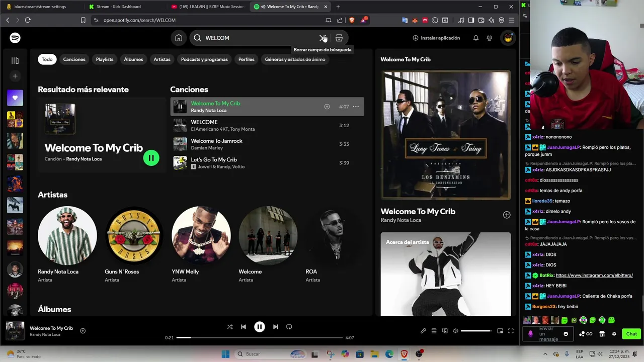Click the Los Benjamins album cover art
Screen dimensions: 644x362
pyautogui.click(x=446, y=135)
